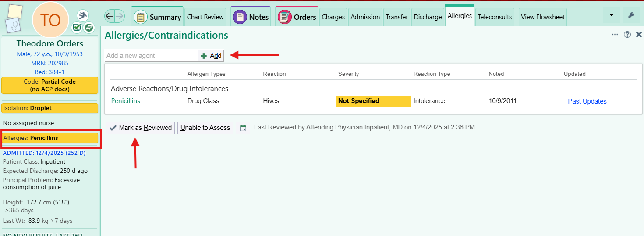Select the Allergies tab
This screenshot has width=644, height=236.
click(460, 16)
